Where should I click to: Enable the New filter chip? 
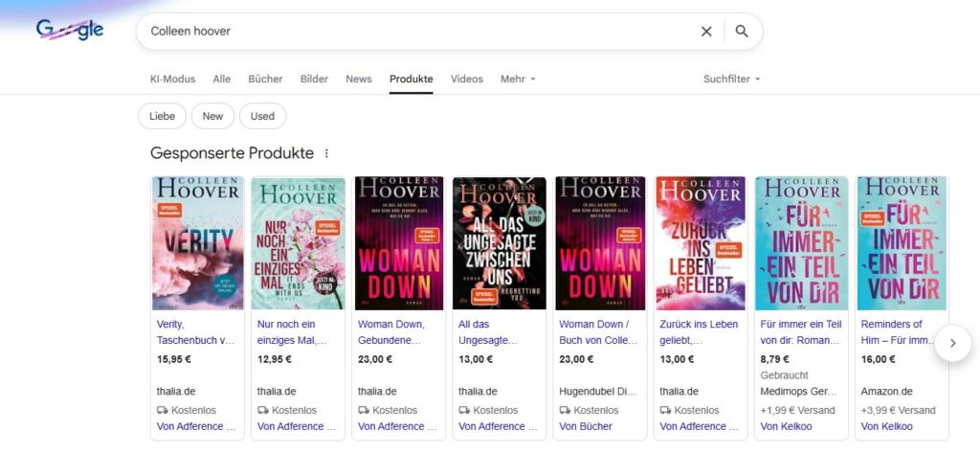(212, 116)
